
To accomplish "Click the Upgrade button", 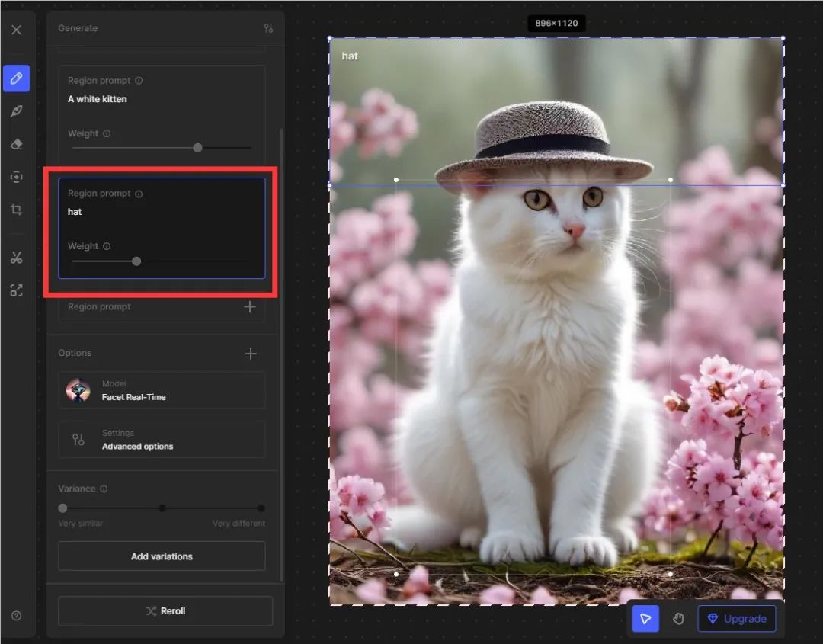I will pos(737,619).
